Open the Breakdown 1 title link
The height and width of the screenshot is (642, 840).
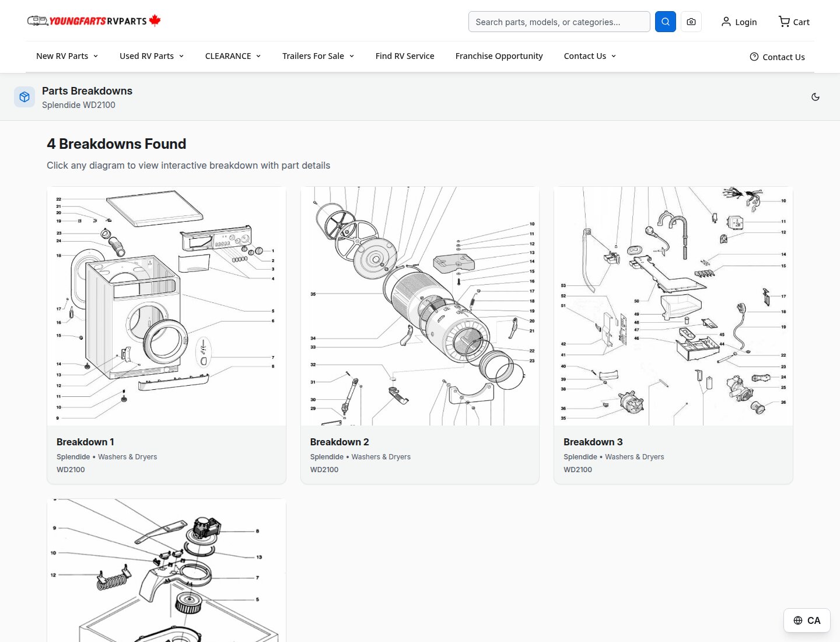click(85, 442)
